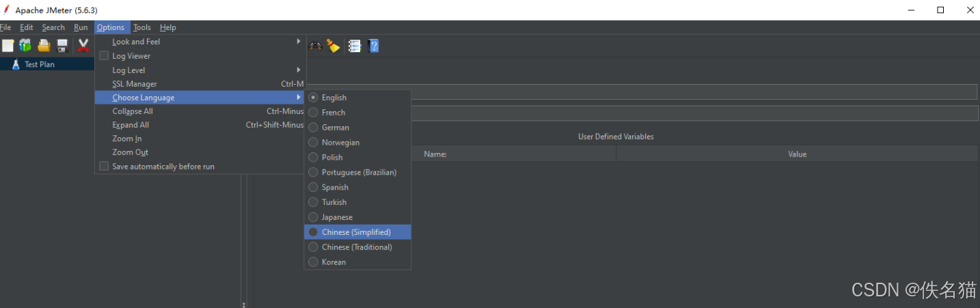Select the French language option
This screenshot has height=308, width=980.
pyautogui.click(x=357, y=113)
